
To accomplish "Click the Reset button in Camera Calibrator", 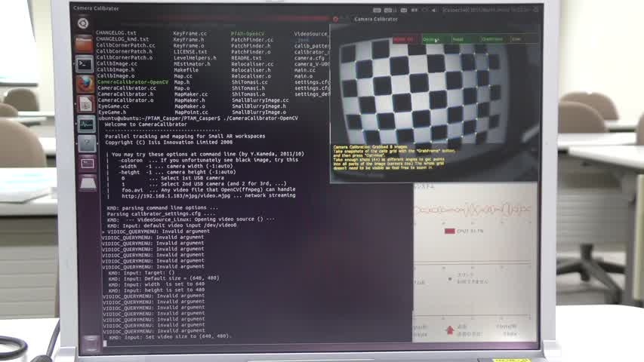I will [465, 39].
